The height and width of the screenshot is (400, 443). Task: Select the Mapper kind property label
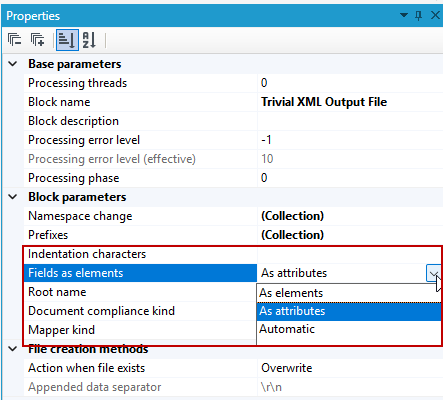pos(61,330)
